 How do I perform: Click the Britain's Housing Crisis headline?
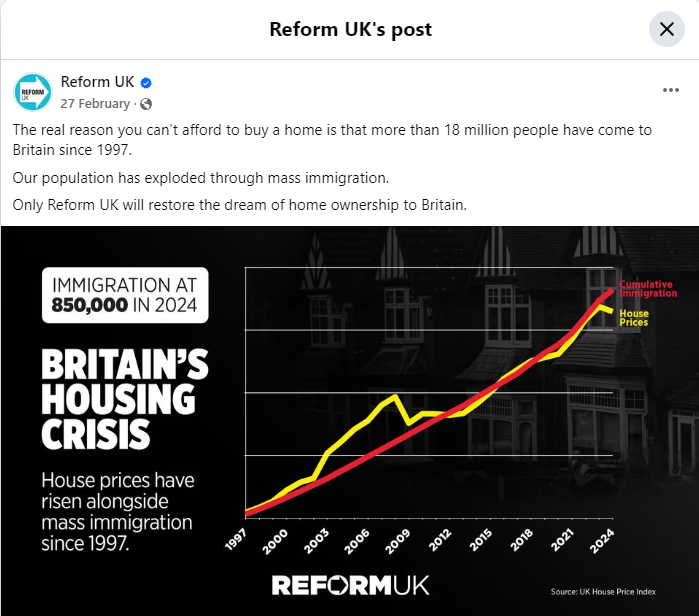point(125,399)
